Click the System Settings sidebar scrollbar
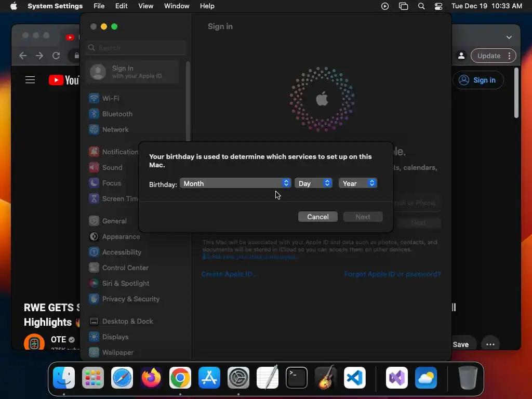The height and width of the screenshot is (399, 532). (x=188, y=101)
